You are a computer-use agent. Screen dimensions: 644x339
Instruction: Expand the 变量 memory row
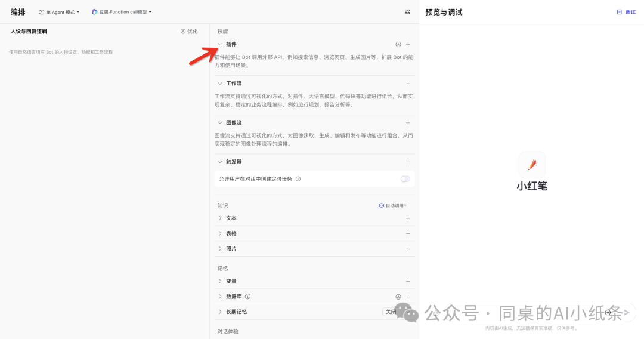click(219, 282)
